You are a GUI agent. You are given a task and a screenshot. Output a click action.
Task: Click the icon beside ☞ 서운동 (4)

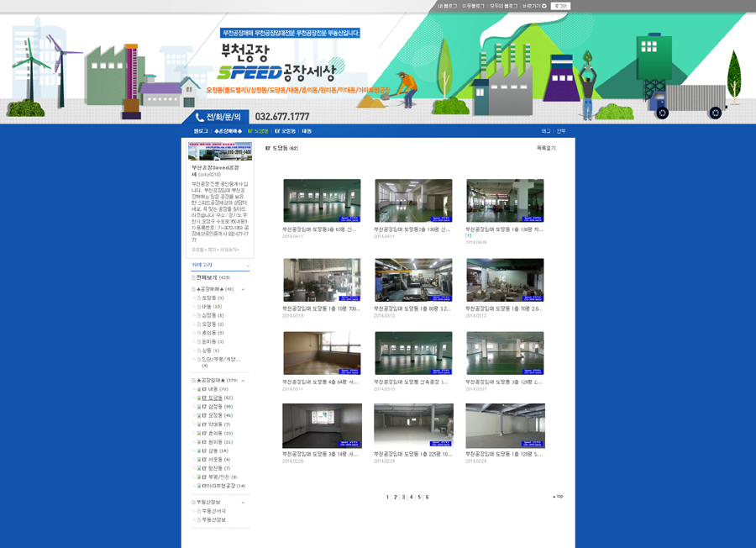click(198, 459)
